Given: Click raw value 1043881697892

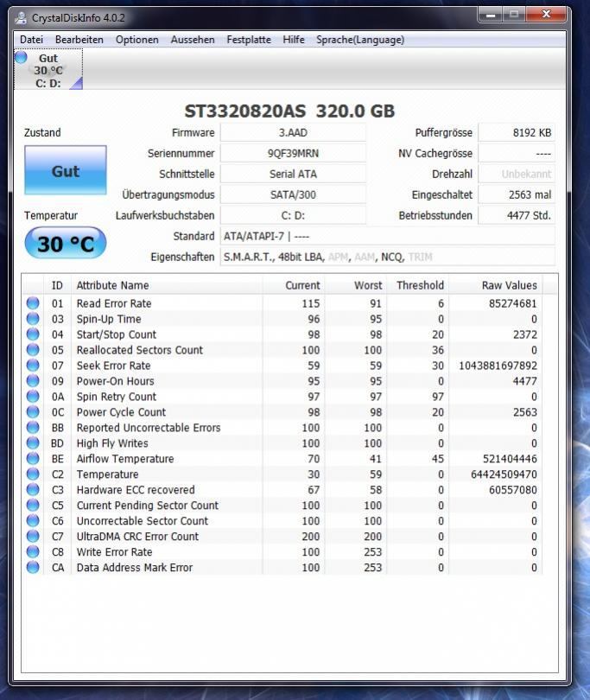Looking at the screenshot, I should pos(498,366).
